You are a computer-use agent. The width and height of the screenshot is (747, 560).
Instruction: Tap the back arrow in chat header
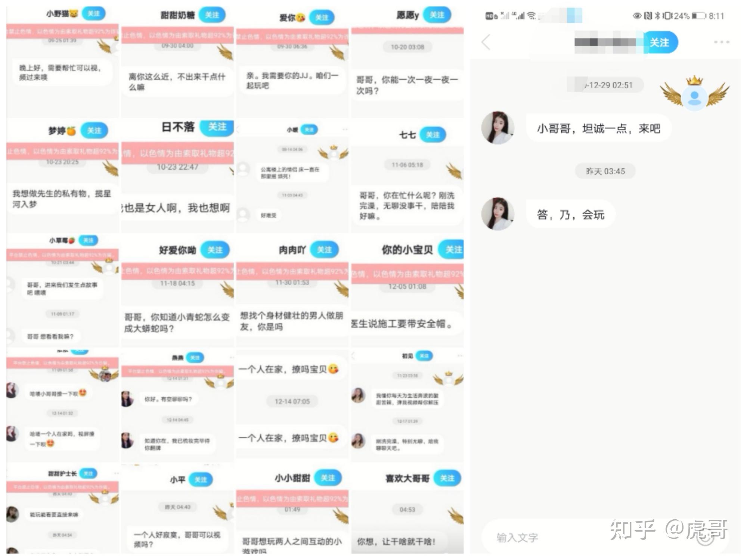486,42
